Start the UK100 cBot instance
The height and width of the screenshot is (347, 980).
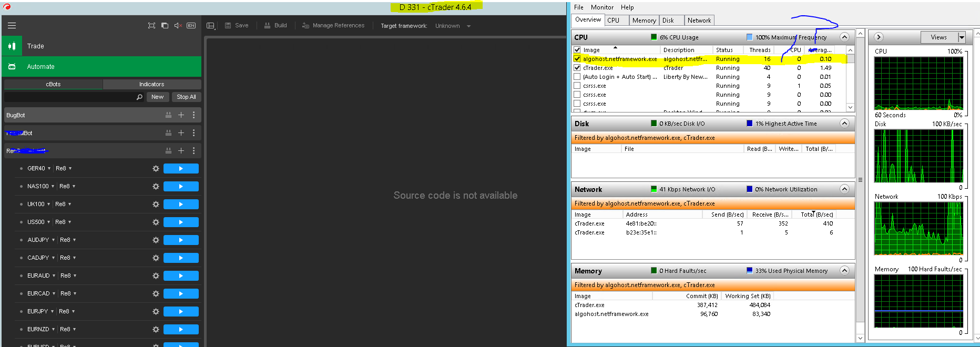point(181,205)
